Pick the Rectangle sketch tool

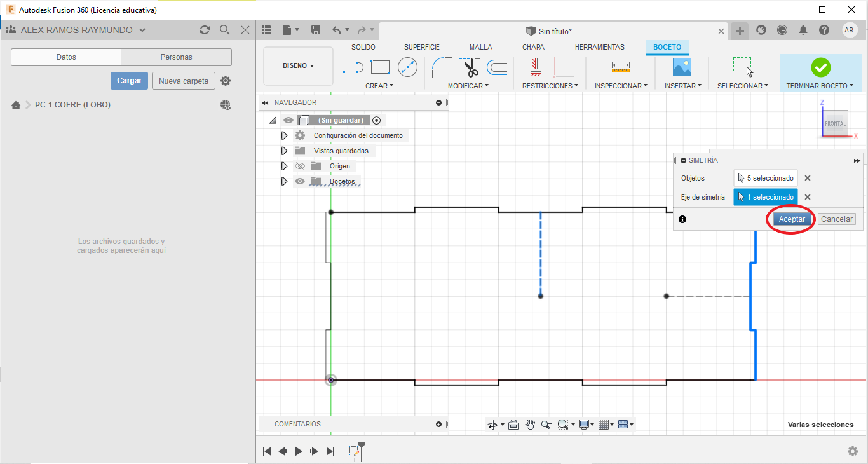[x=380, y=67]
